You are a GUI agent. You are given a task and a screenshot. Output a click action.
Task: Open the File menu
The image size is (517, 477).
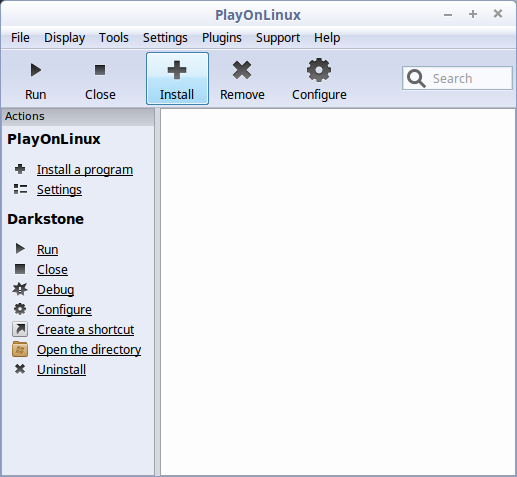coord(20,38)
